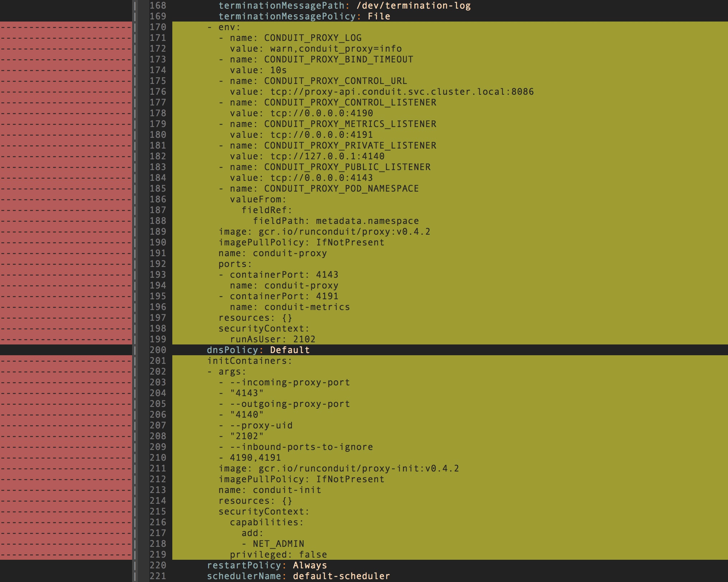Click 'resources: {}' on line 197
This screenshot has height=582, width=728.
pos(256,318)
